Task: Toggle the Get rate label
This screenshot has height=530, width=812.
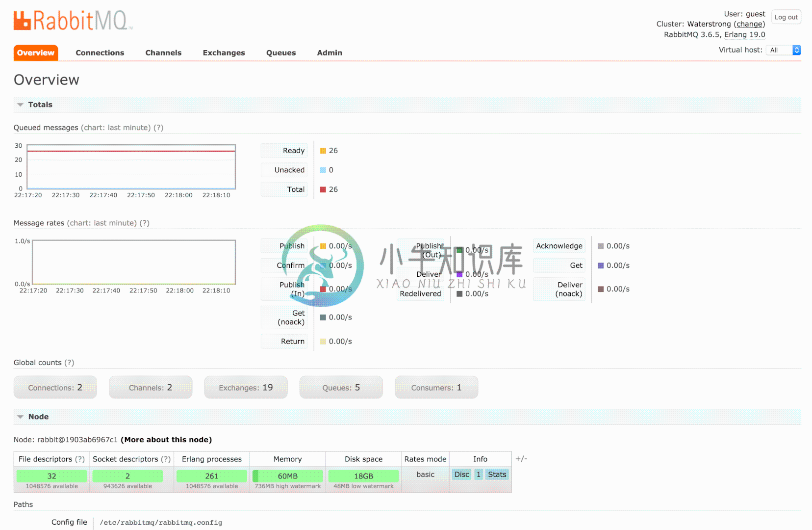Action: tap(559, 265)
